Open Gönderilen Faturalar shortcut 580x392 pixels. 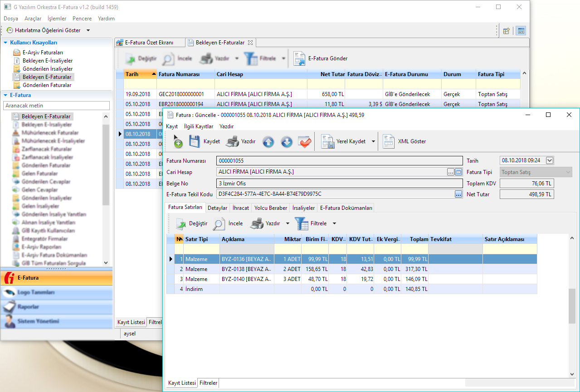[47, 85]
